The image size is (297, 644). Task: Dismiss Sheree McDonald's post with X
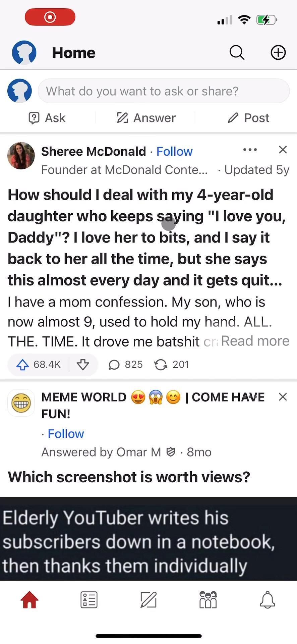(x=283, y=150)
